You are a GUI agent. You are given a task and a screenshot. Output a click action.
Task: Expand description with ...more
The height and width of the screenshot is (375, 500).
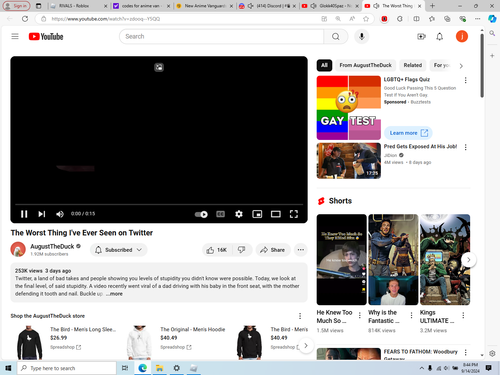[x=115, y=294]
